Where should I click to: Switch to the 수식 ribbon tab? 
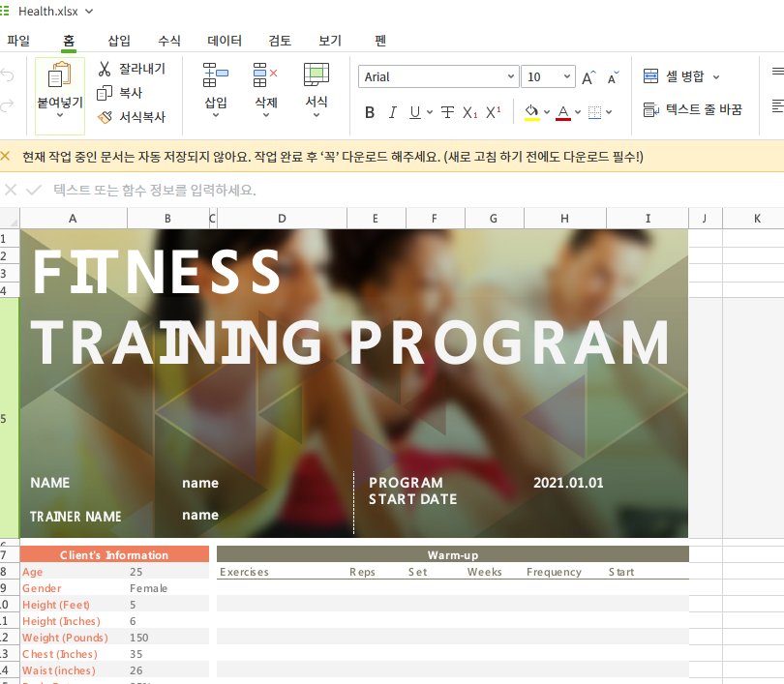pos(168,41)
